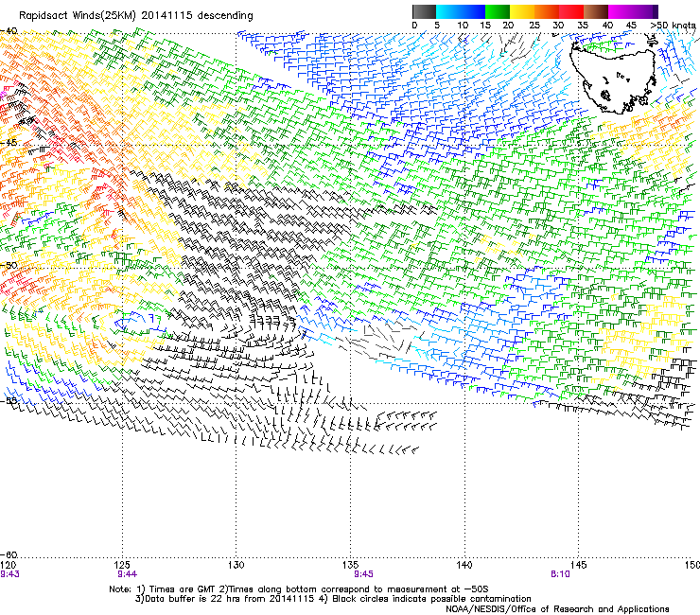Click the '140' longitude axis label

click(x=464, y=565)
